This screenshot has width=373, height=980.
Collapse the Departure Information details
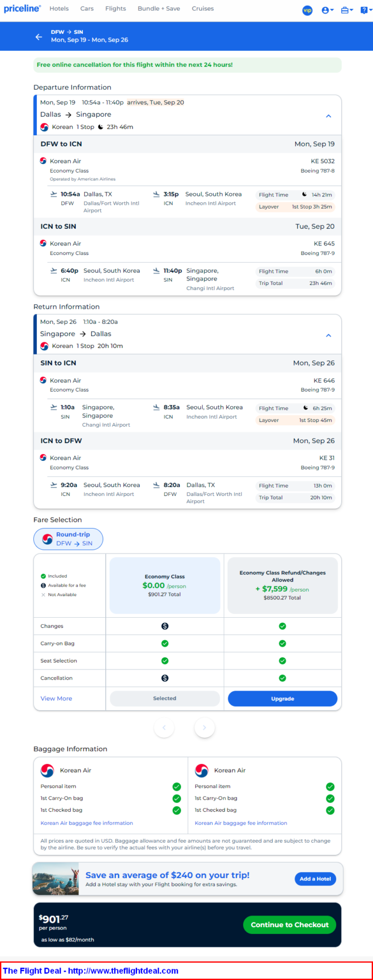click(x=328, y=116)
